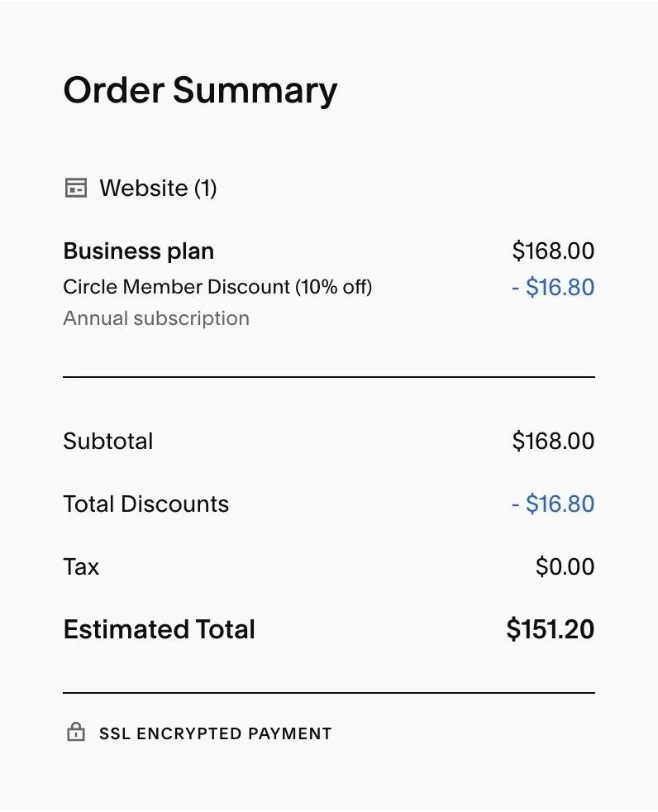Click the SSL padlock icon
658x812 pixels.
point(75,733)
